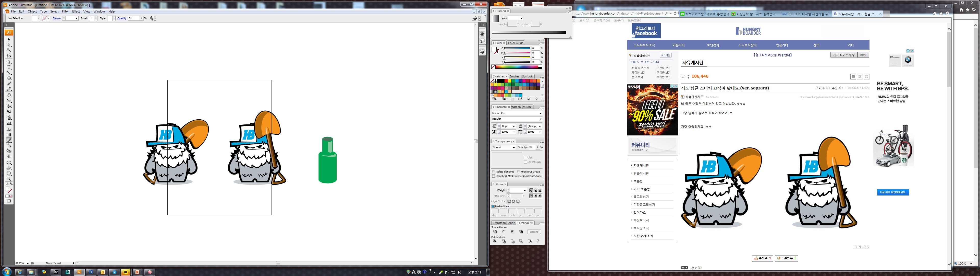Select the Magic Wand tool

tap(9, 50)
